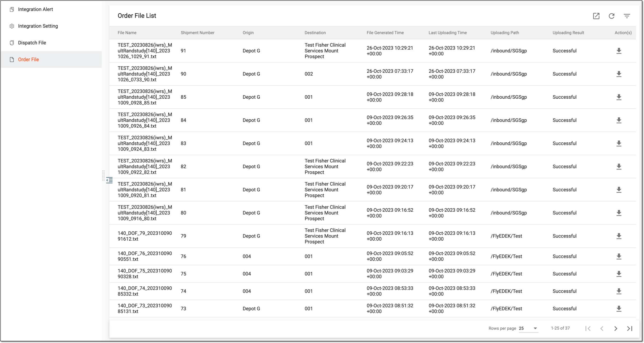The height and width of the screenshot is (343, 644).
Task: Click the Uploading Path column header
Action: (505, 33)
